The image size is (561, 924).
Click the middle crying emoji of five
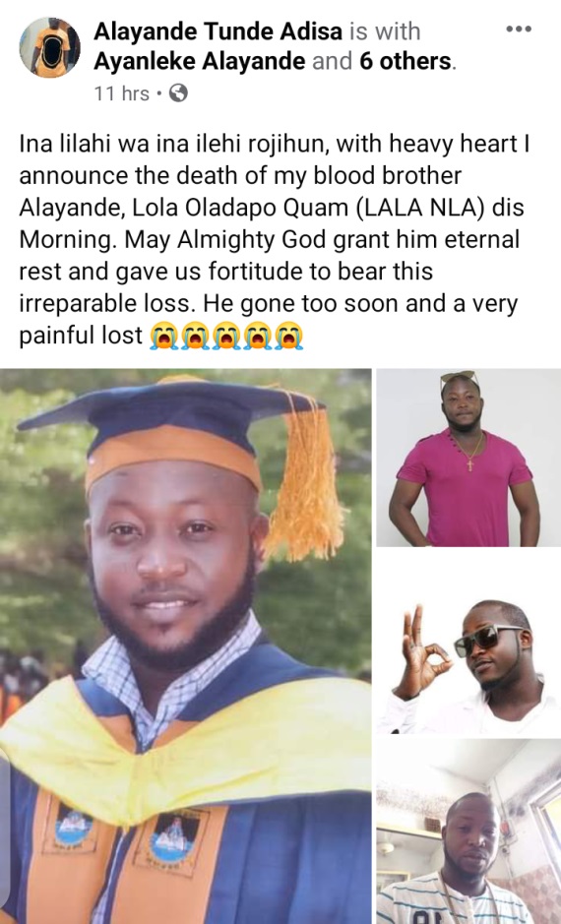(x=226, y=336)
